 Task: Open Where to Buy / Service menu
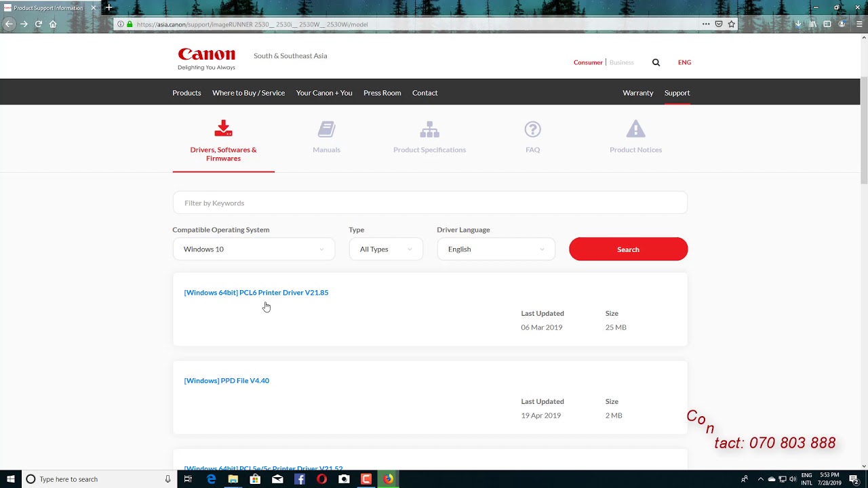click(x=248, y=93)
